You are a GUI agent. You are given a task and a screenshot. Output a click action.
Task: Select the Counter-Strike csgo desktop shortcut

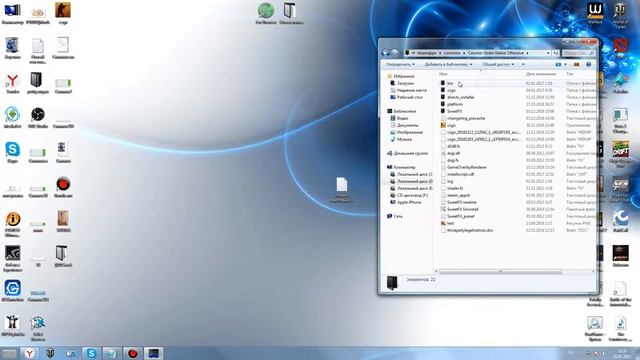[x=63, y=13]
